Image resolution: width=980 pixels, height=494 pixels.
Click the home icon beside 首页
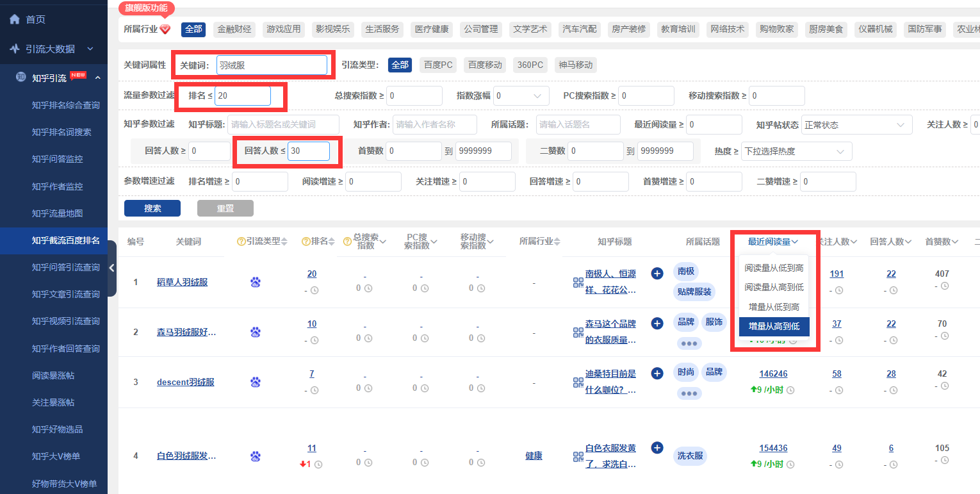pos(15,19)
